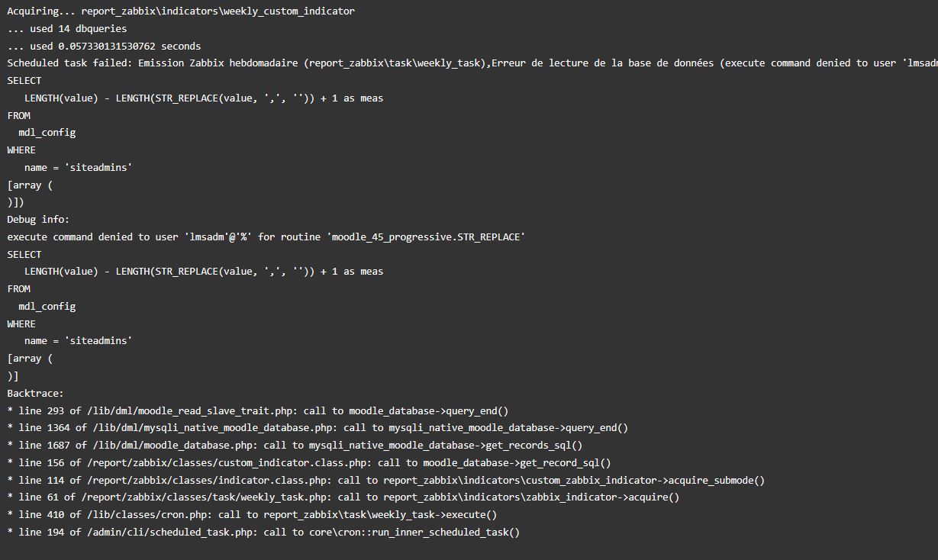
Task: Click the backtrace line for scheduled_task.php
Action: [x=263, y=533]
